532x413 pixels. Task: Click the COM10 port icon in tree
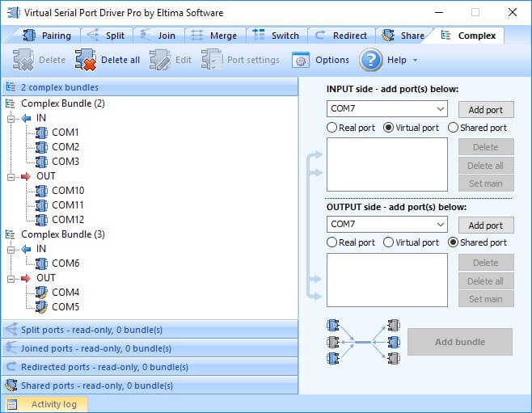[x=41, y=191]
